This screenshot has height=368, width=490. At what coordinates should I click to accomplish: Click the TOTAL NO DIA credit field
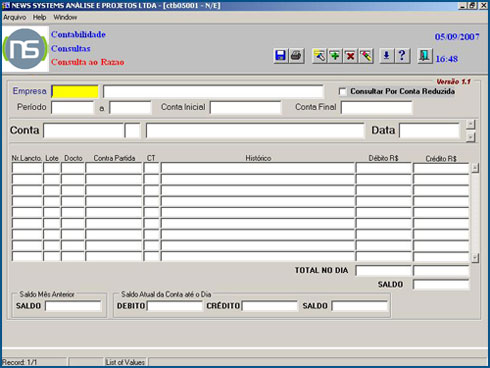point(441,270)
